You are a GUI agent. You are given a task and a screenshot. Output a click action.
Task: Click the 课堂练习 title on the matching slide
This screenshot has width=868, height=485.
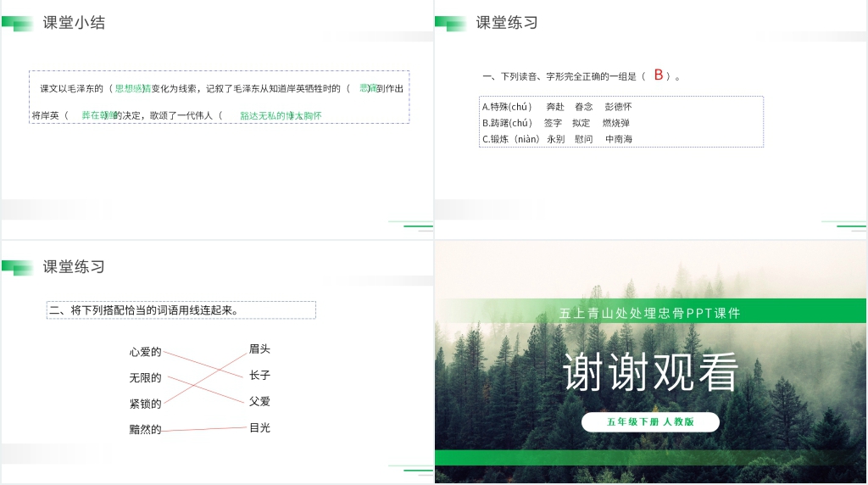(x=74, y=267)
